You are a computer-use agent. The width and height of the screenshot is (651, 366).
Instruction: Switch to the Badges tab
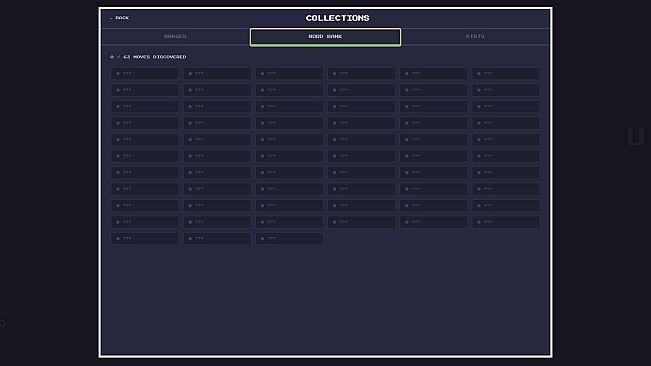coord(175,37)
